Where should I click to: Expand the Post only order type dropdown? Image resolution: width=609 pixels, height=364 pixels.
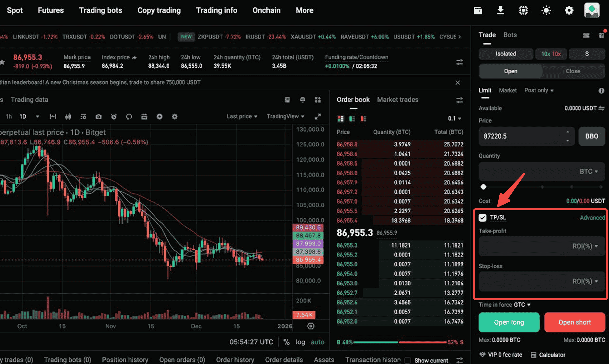[539, 90]
